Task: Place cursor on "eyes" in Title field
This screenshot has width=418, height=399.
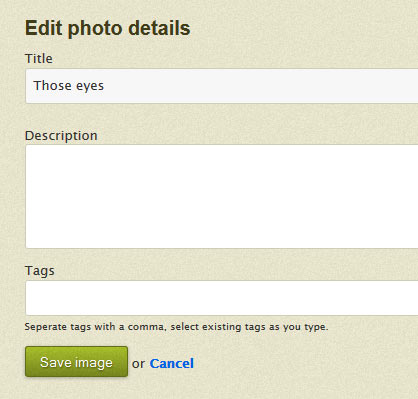Action: (x=90, y=87)
